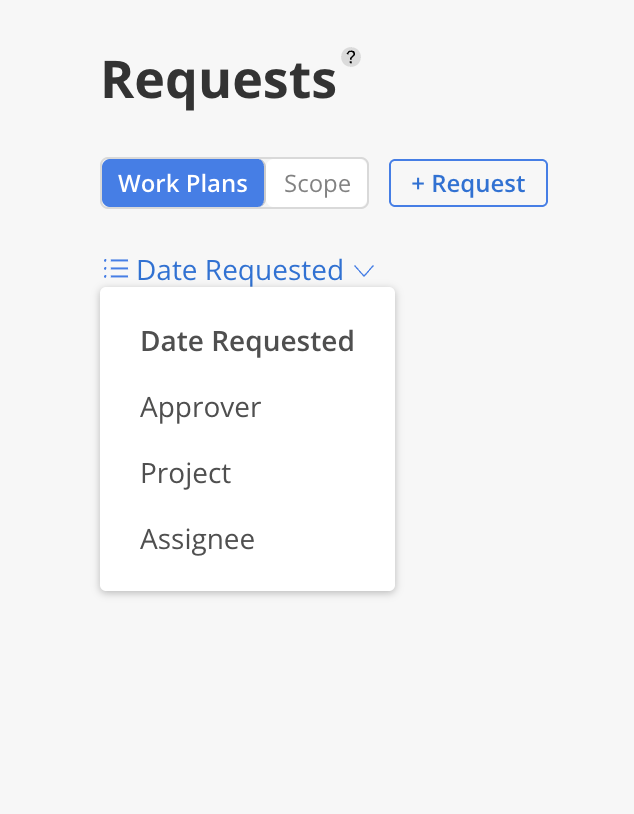Image resolution: width=634 pixels, height=814 pixels.
Task: Click the Requests page heading
Action: point(219,81)
